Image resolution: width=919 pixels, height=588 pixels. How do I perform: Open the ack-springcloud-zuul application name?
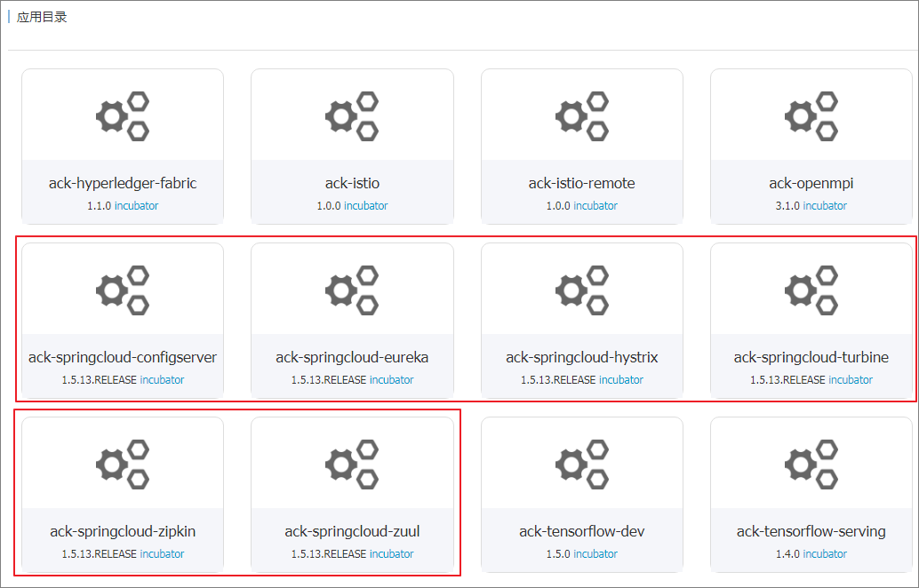(x=352, y=531)
